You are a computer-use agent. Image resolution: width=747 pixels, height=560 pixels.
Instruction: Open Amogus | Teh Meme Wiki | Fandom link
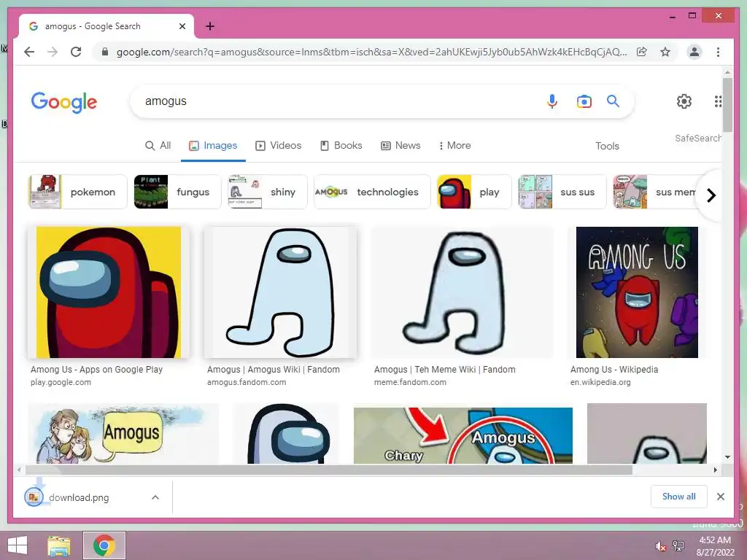tap(444, 370)
